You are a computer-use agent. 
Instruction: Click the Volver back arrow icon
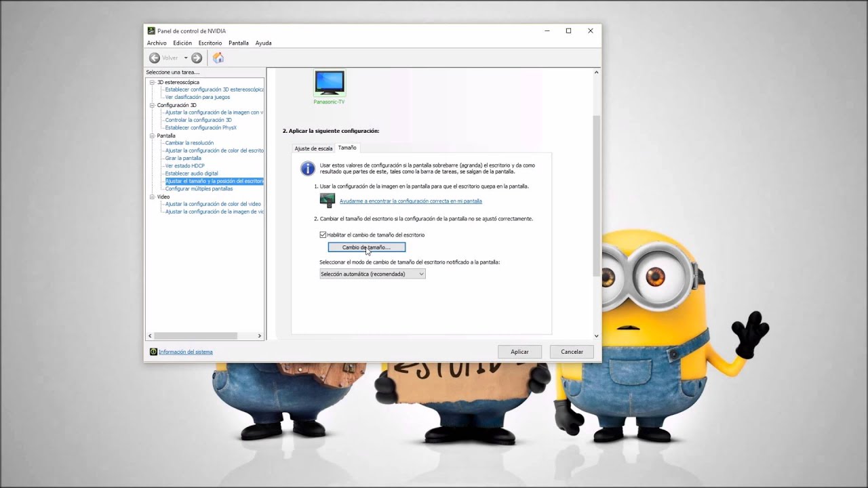click(x=155, y=58)
